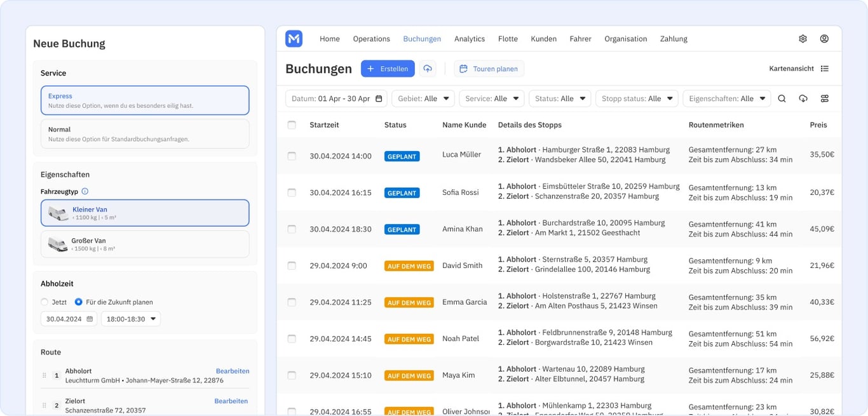Open the Gebiet: Alle filter dropdown
The width and height of the screenshot is (868, 416).
pos(423,98)
